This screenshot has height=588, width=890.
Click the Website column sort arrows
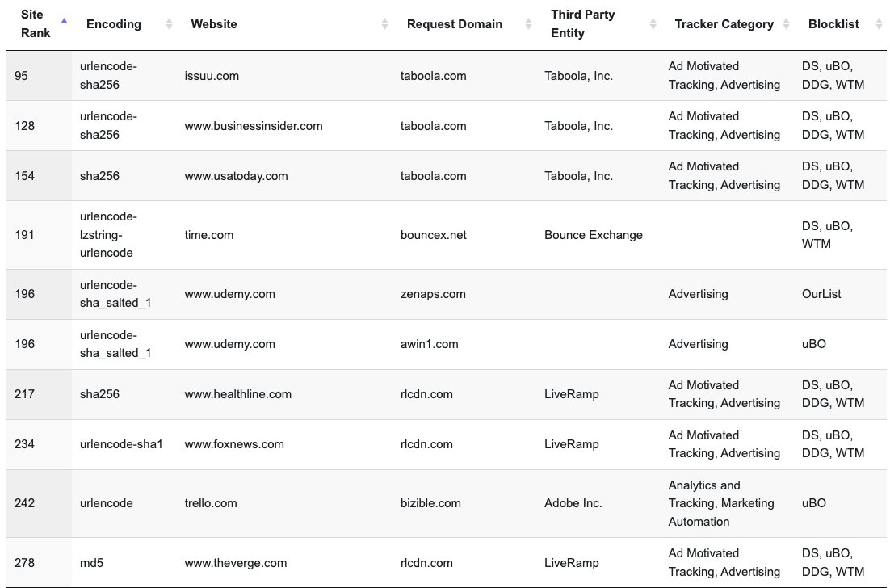pyautogui.click(x=384, y=24)
